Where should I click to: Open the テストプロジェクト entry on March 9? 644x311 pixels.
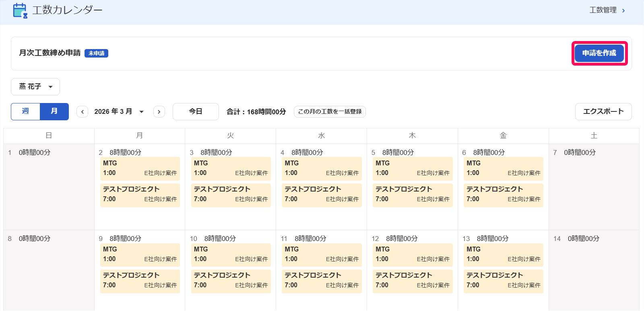click(x=140, y=281)
